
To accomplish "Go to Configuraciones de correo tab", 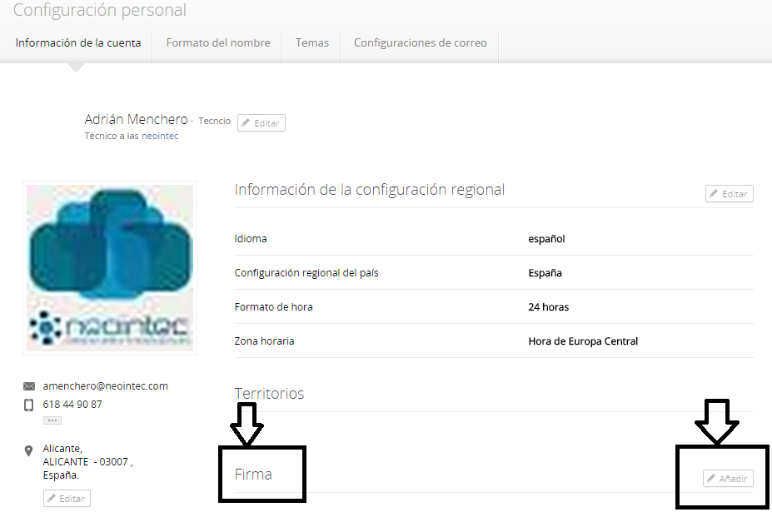I will pyautogui.click(x=420, y=42).
